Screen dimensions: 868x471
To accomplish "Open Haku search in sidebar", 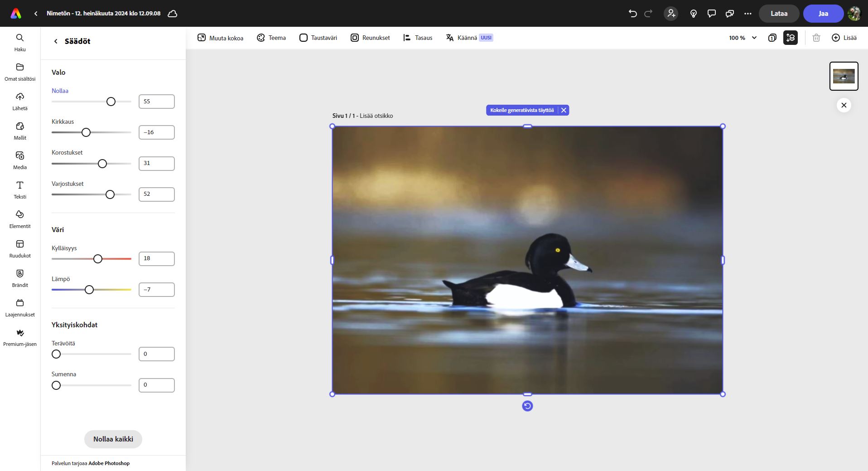I will click(x=20, y=42).
